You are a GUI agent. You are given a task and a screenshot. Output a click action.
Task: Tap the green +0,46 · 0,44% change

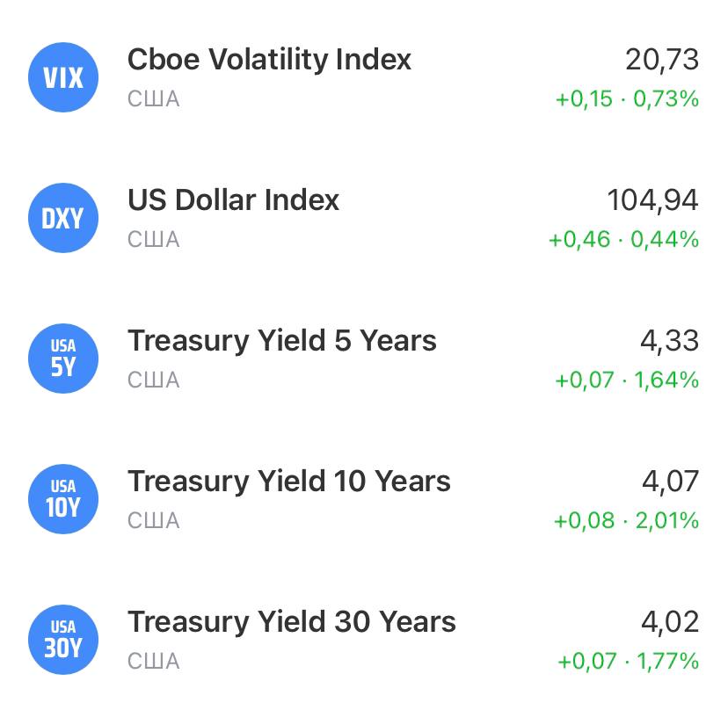[623, 240]
